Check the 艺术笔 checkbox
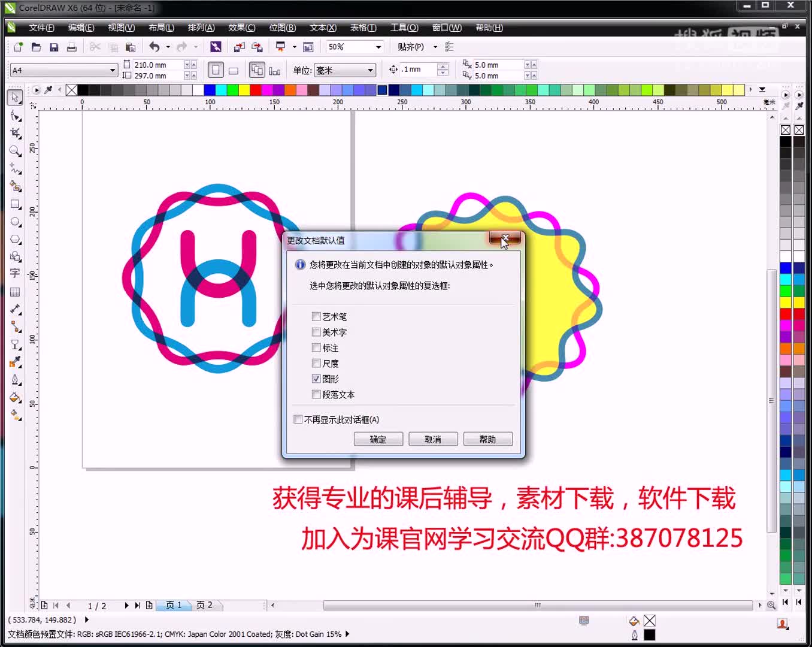Viewport: 812px width, 647px height. click(x=316, y=316)
